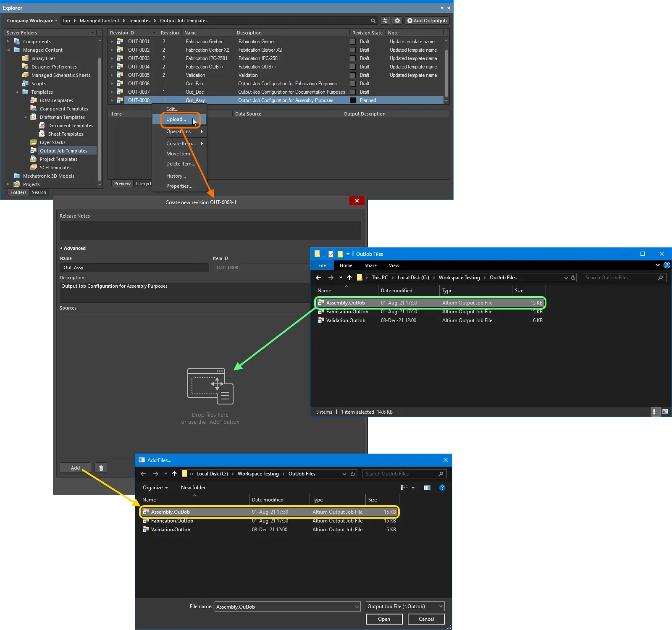Screen dimensions: 672x630
Task: Select Managed Schematic Sheets folder
Action: pos(61,75)
